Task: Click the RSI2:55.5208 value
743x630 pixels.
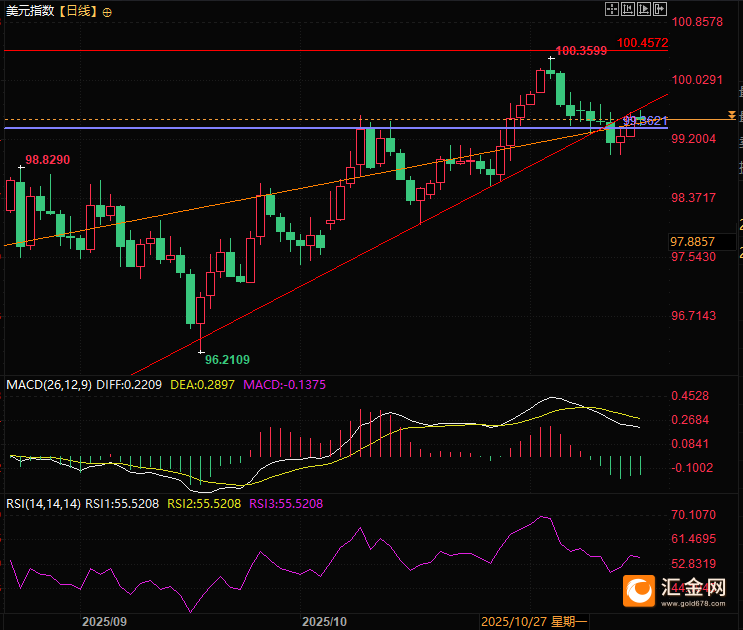Action: point(204,504)
